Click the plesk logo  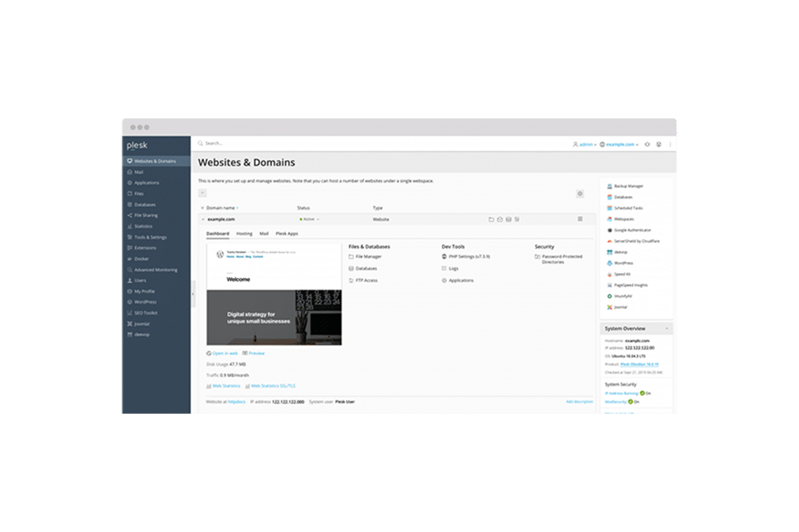[137, 146]
